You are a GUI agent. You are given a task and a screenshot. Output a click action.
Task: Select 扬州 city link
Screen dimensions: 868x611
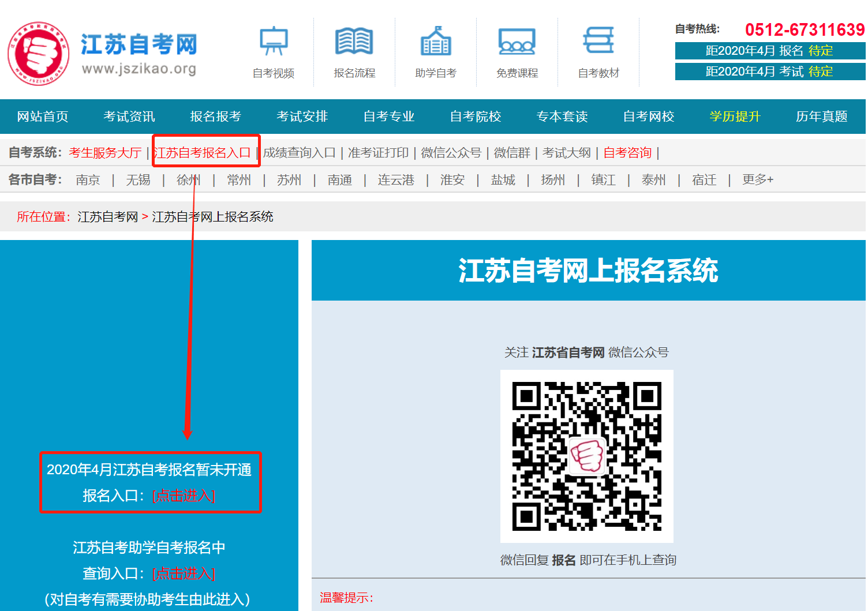point(553,180)
